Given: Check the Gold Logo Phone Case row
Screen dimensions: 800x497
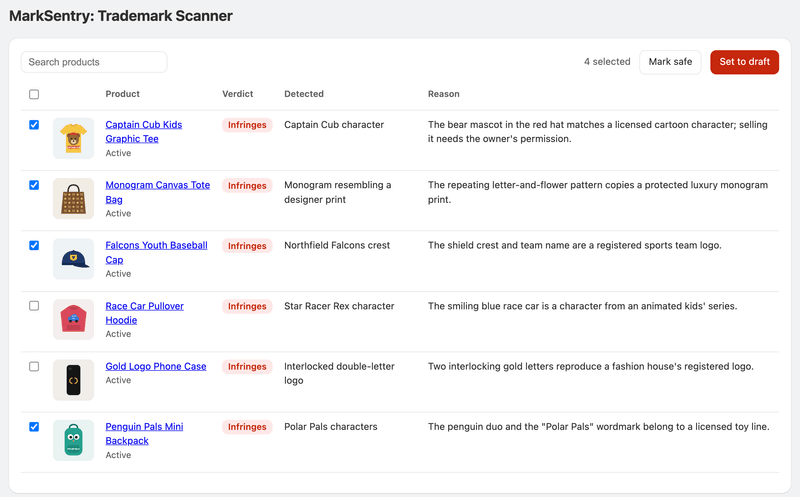Looking at the screenshot, I should point(34,366).
